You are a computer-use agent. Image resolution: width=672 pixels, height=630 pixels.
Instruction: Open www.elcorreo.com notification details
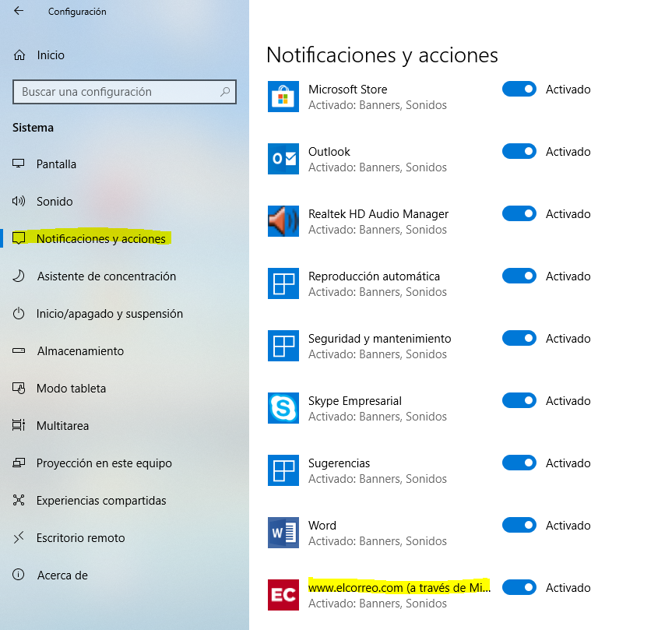pos(399,588)
